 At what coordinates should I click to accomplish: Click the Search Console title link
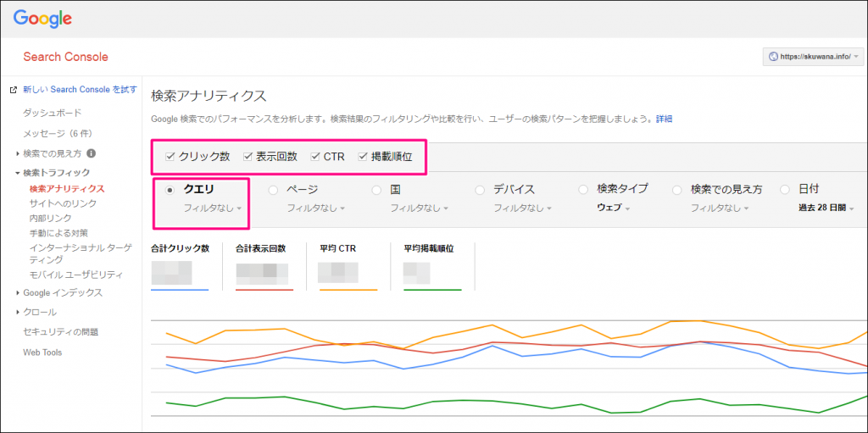[65, 57]
